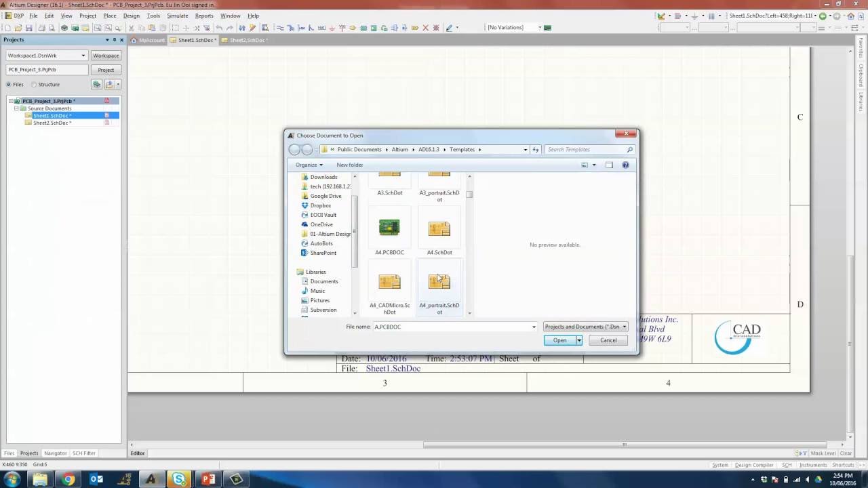The height and width of the screenshot is (488, 868).
Task: Click Google Drive in the navigation pane
Action: tap(325, 196)
